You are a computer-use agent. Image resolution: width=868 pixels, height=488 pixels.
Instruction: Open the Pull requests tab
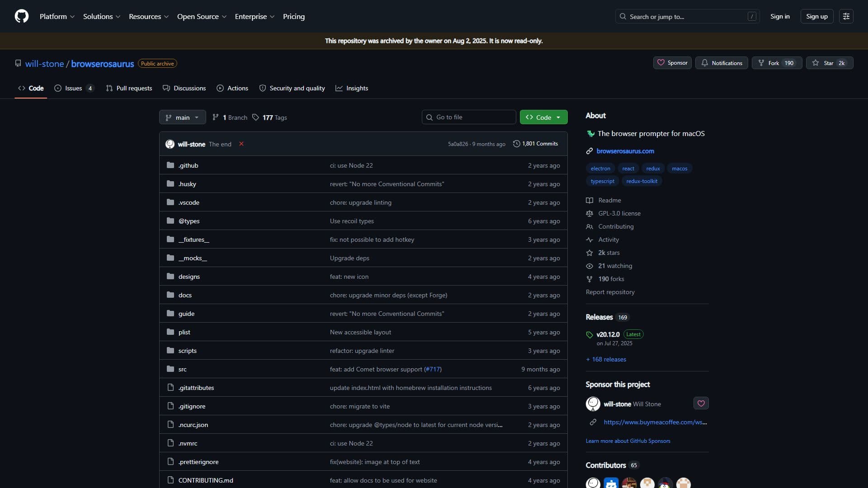click(x=129, y=88)
